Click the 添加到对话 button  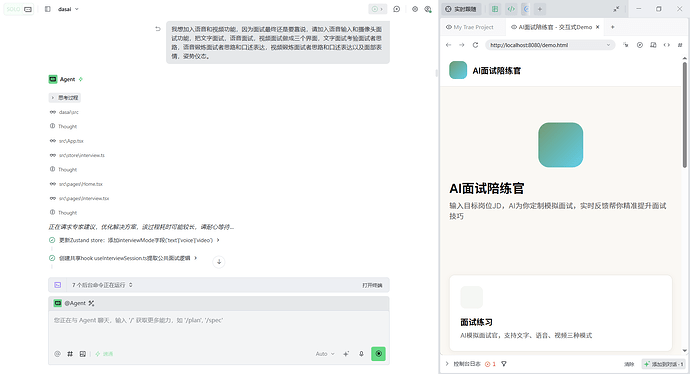(x=664, y=364)
